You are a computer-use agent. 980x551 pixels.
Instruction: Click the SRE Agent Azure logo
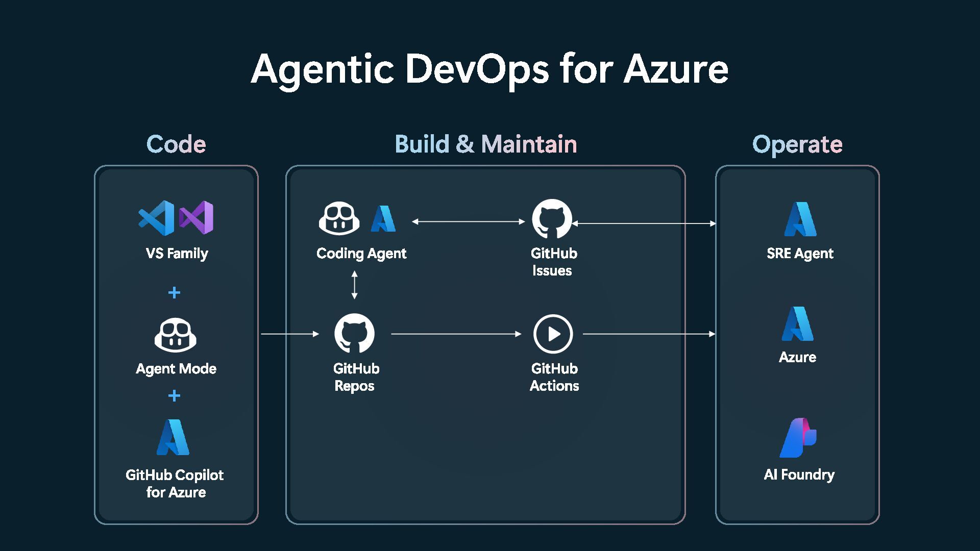800,219
